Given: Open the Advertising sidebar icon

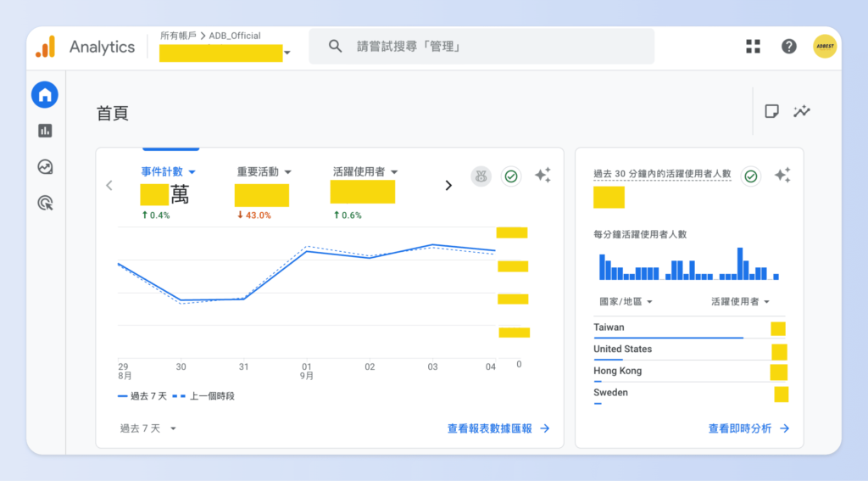Looking at the screenshot, I should coord(45,203).
